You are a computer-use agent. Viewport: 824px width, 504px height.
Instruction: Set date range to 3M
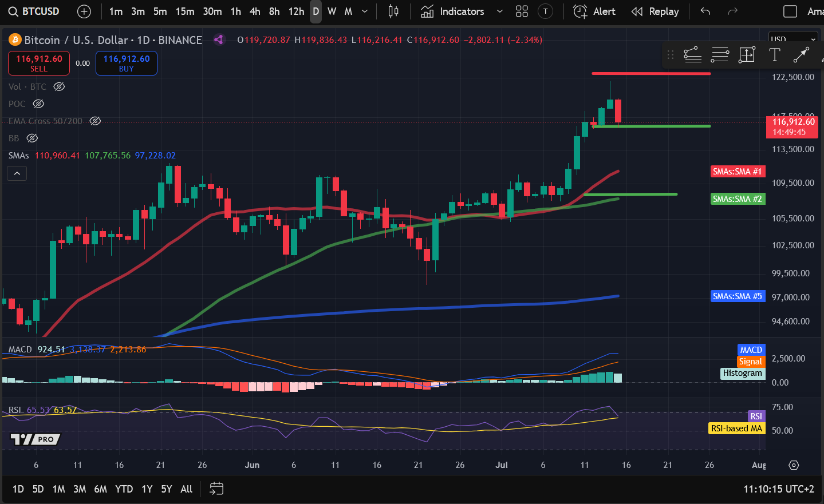pyautogui.click(x=80, y=489)
